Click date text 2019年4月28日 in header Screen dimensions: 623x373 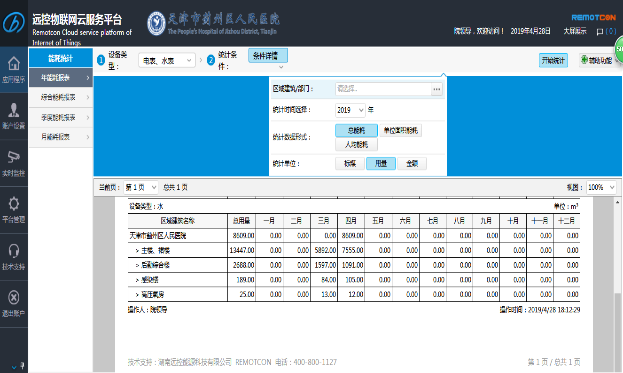[x=530, y=31]
